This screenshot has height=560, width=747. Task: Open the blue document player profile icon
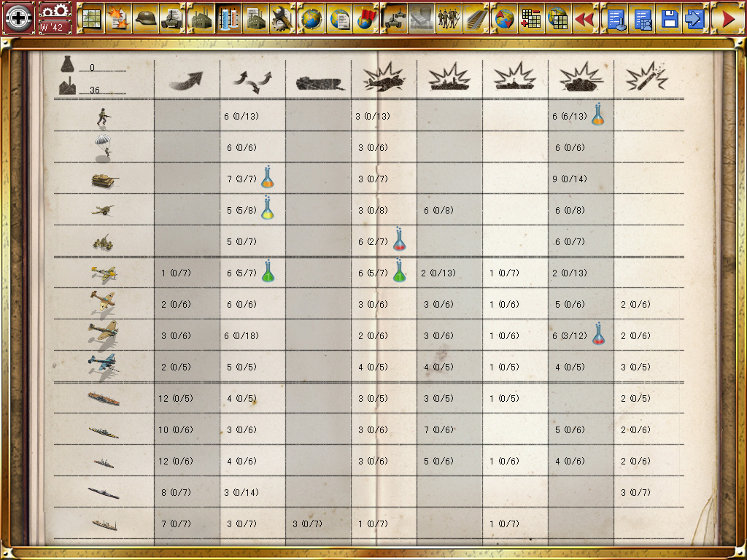pos(643,18)
